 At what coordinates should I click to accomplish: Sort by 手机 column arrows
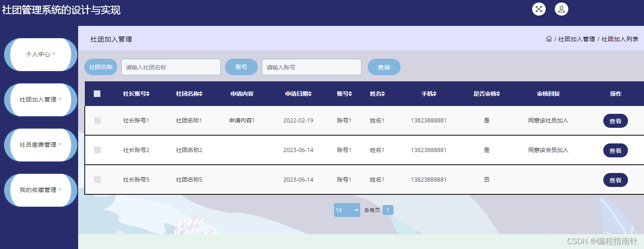435,94
